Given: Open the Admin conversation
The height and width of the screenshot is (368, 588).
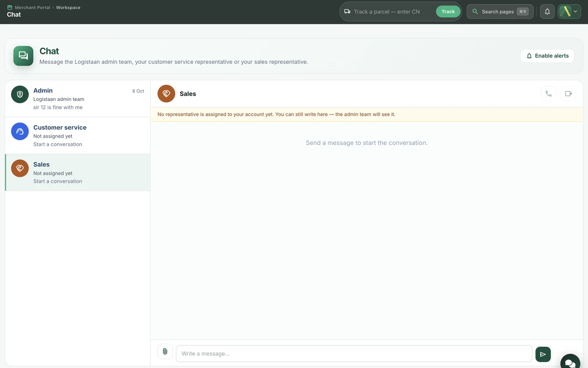Looking at the screenshot, I should pyautogui.click(x=78, y=99).
